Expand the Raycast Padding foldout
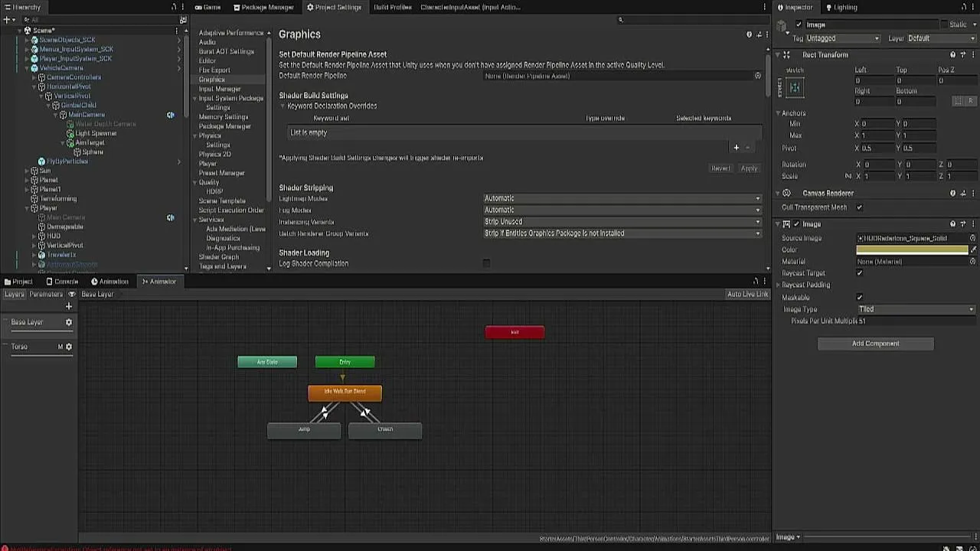 click(x=779, y=285)
